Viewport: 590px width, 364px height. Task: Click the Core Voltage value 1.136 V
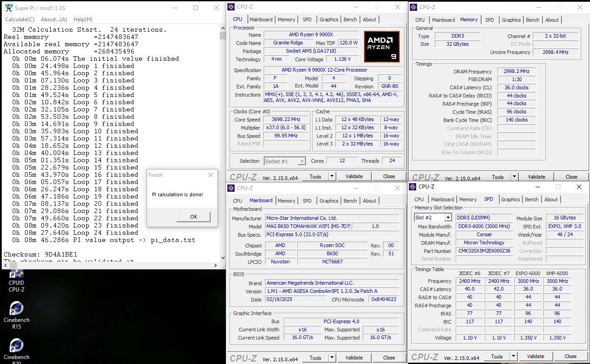[342, 59]
